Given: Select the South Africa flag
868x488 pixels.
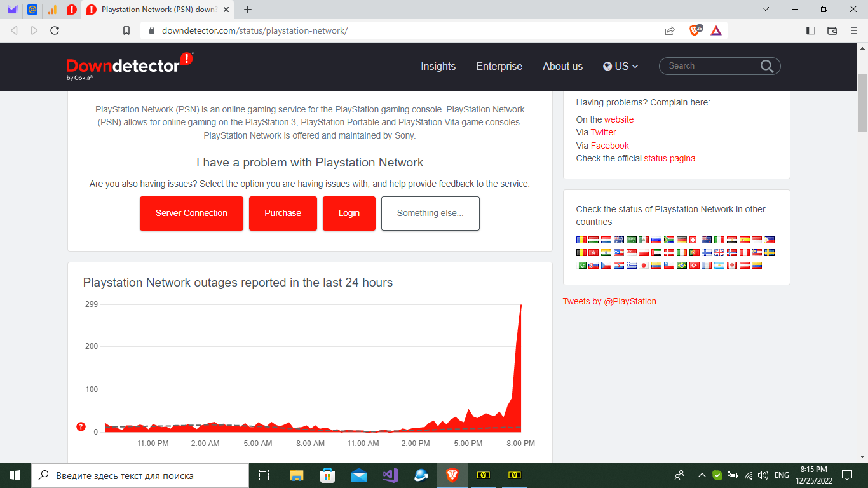Looking at the screenshot, I should pos(669,240).
